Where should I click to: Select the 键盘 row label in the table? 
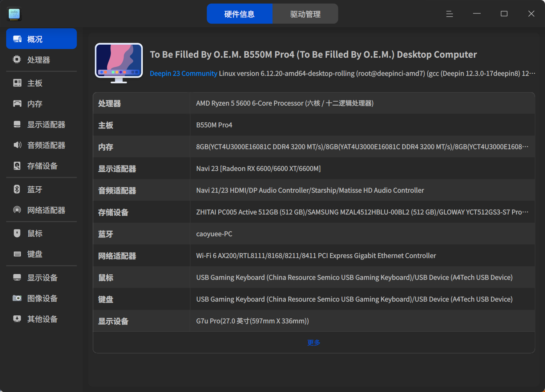(106, 299)
